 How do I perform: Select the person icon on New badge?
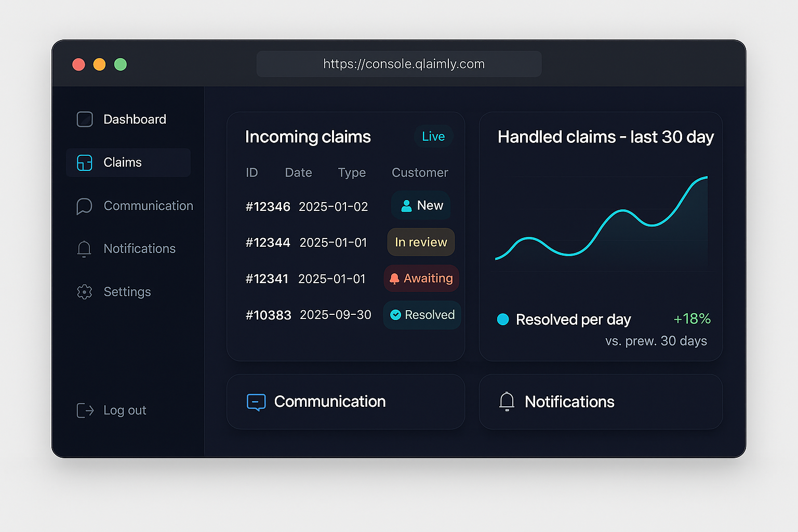tap(406, 205)
